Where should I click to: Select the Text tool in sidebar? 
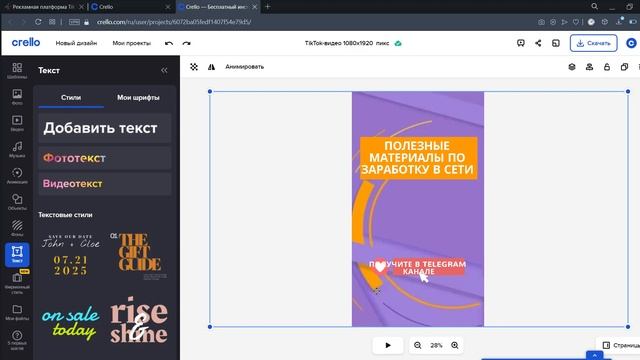[17, 255]
